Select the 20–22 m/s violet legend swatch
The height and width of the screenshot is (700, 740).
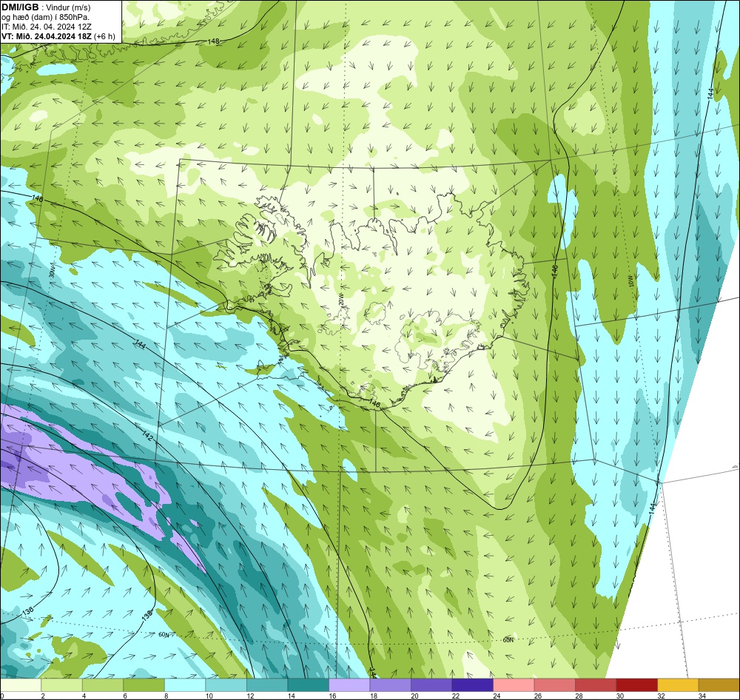tap(431, 685)
